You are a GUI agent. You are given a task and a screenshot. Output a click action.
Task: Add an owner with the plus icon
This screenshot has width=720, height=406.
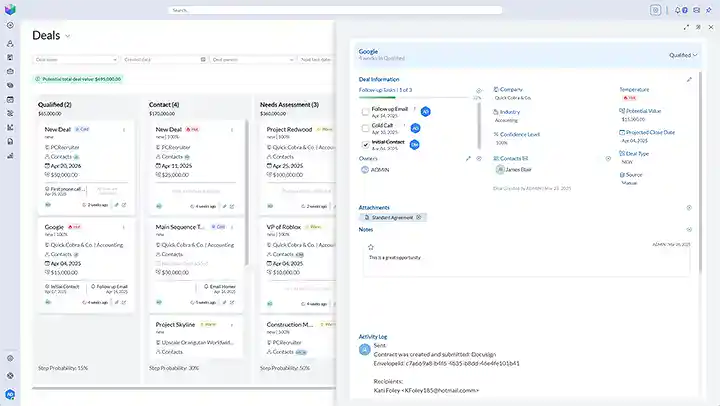click(x=479, y=158)
